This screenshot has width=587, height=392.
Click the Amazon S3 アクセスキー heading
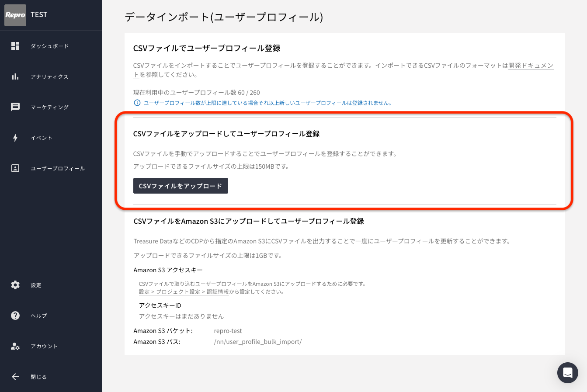[x=168, y=270]
